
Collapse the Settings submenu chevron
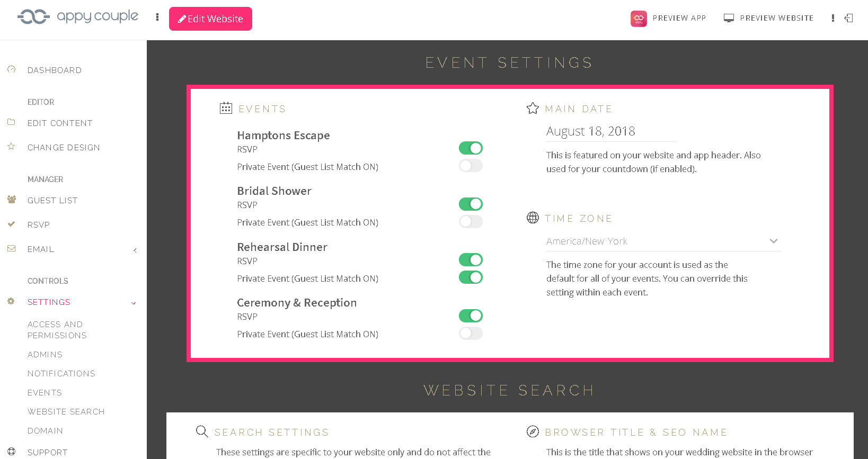(134, 303)
